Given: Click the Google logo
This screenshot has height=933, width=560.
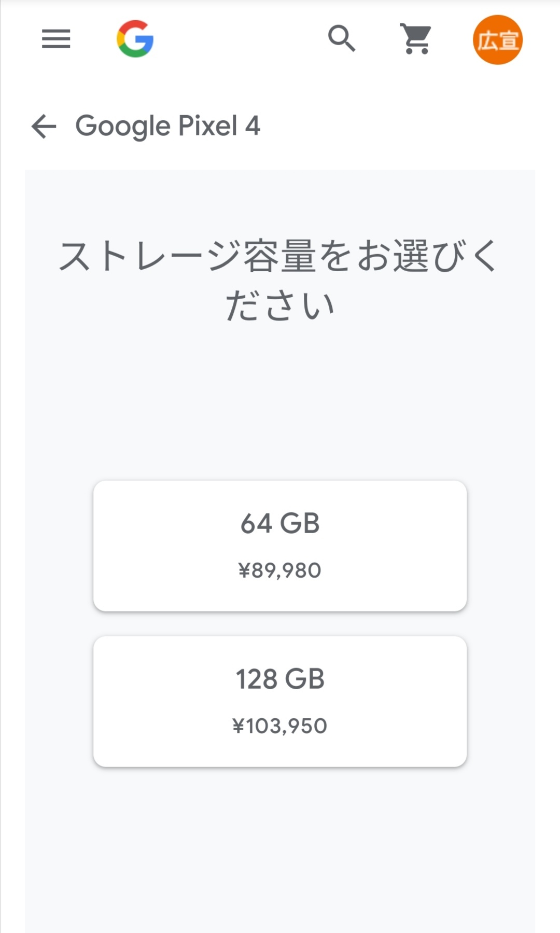Looking at the screenshot, I should [135, 39].
